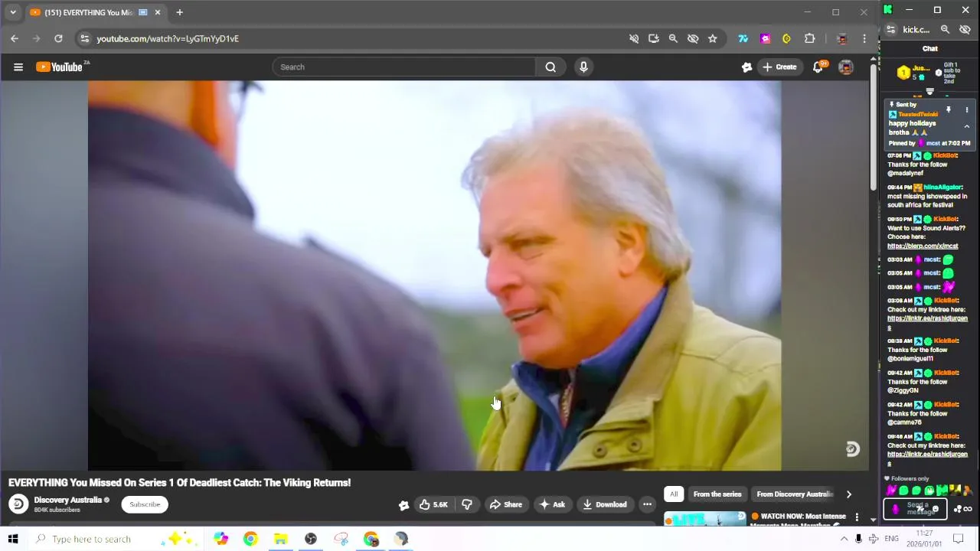Show more filter chips with right chevron
This screenshot has width=980, height=551.
click(848, 494)
